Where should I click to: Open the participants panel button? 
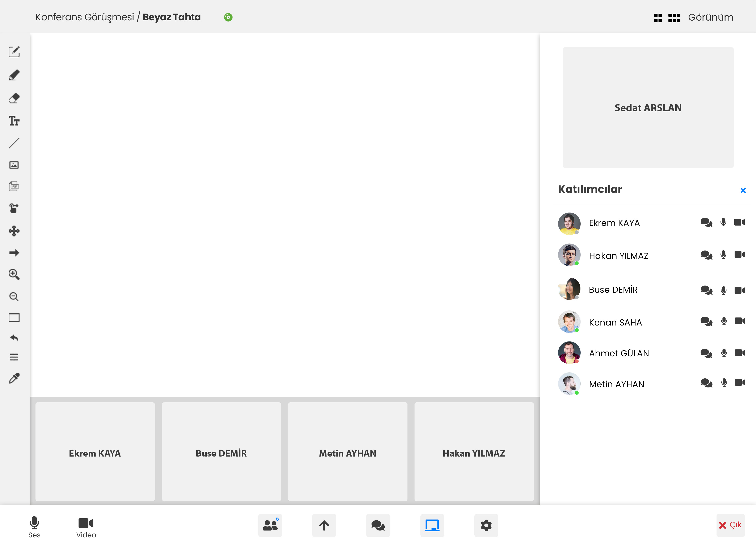(x=270, y=525)
